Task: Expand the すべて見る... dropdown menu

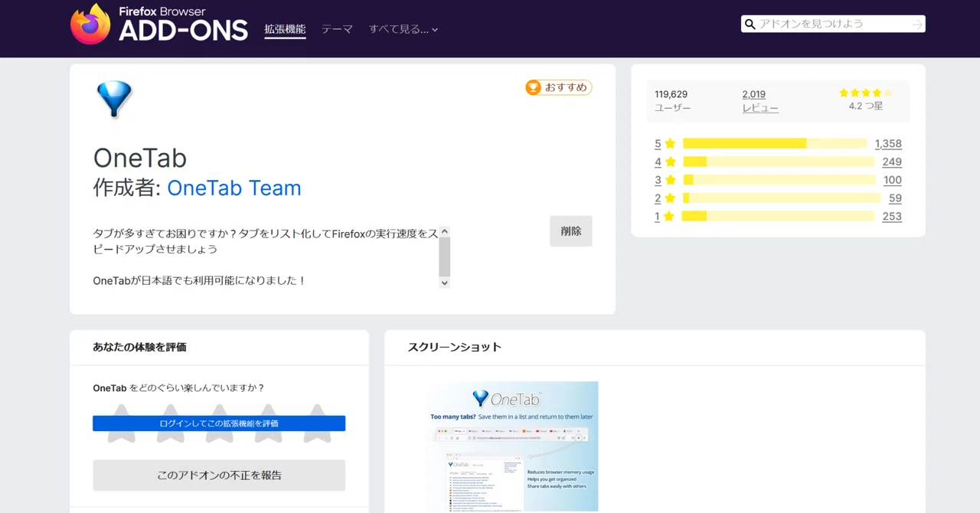Action: [x=403, y=29]
